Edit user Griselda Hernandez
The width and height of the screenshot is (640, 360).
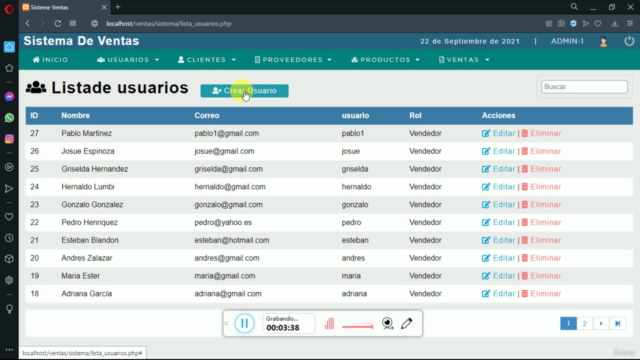point(499,169)
